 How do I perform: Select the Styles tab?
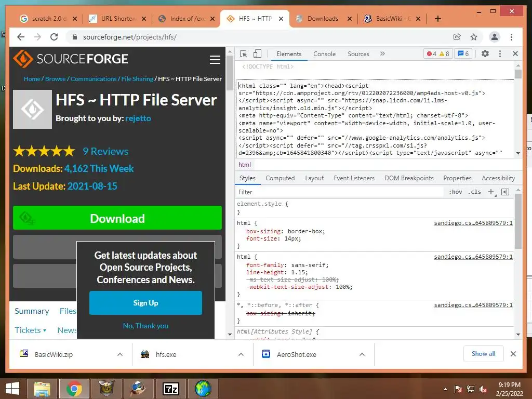[x=247, y=178]
